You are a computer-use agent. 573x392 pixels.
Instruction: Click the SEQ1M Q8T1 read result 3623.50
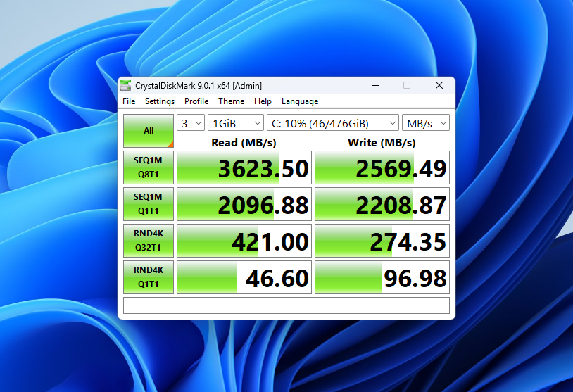tap(244, 168)
